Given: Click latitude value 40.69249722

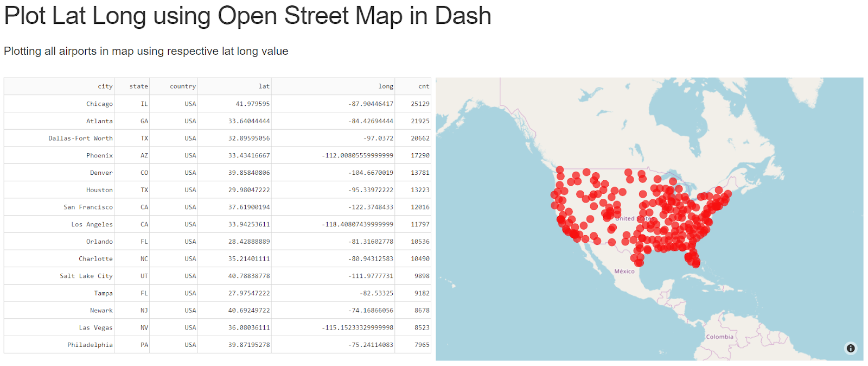Looking at the screenshot, I should tap(234, 311).
